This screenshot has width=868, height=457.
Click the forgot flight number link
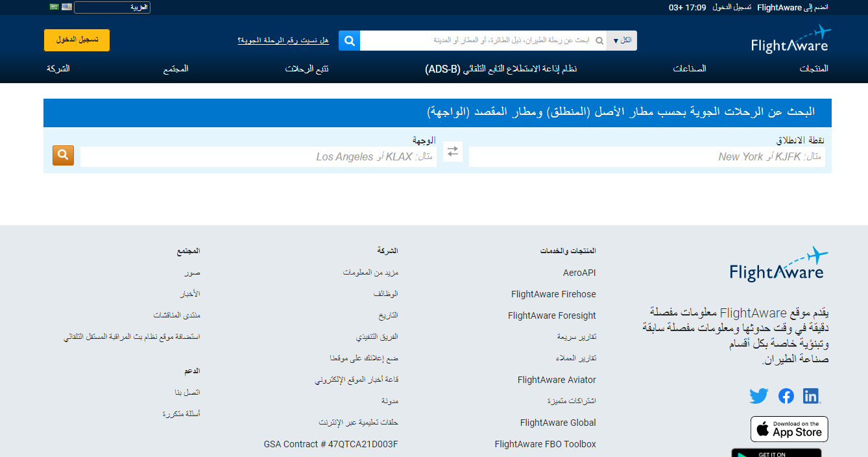[283, 40]
